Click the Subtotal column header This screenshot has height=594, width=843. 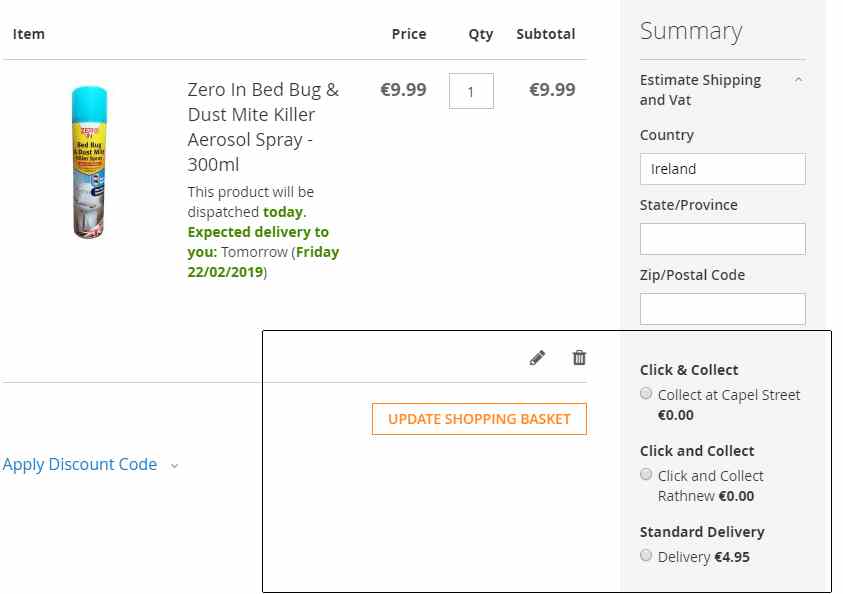click(x=546, y=34)
